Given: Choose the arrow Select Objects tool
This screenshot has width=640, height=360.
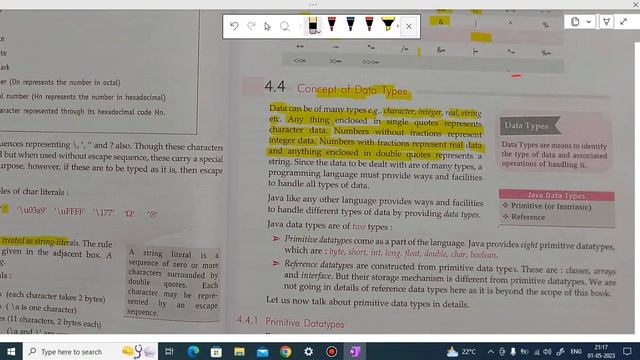Looking at the screenshot, I should click(x=267, y=27).
